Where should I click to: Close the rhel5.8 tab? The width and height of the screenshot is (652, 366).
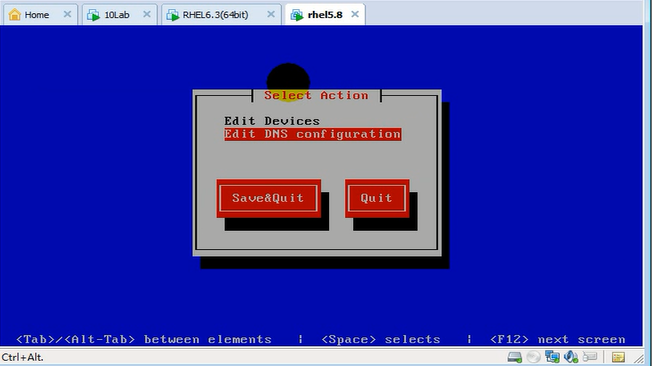coord(355,14)
